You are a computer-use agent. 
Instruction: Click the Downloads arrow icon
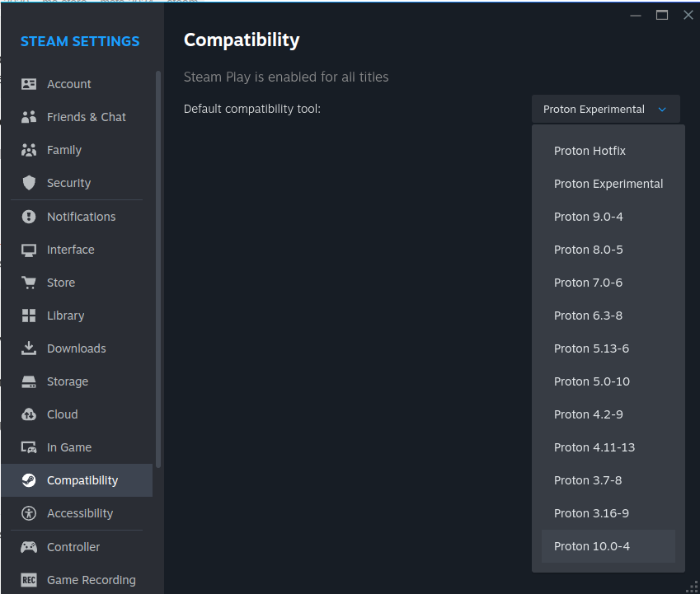click(29, 348)
